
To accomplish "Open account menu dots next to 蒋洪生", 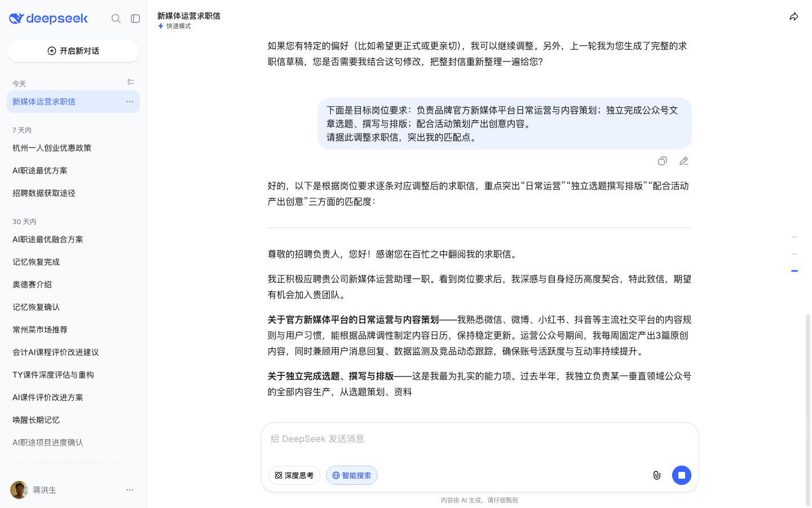I will coord(130,490).
